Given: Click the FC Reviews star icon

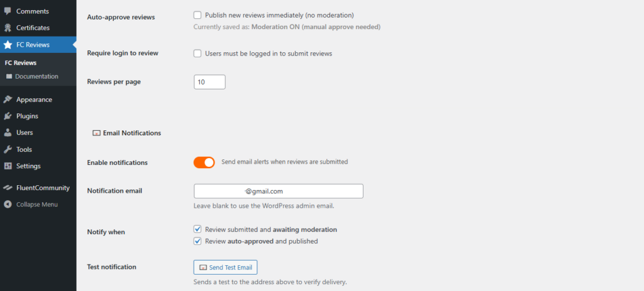Looking at the screenshot, I should 8,45.
